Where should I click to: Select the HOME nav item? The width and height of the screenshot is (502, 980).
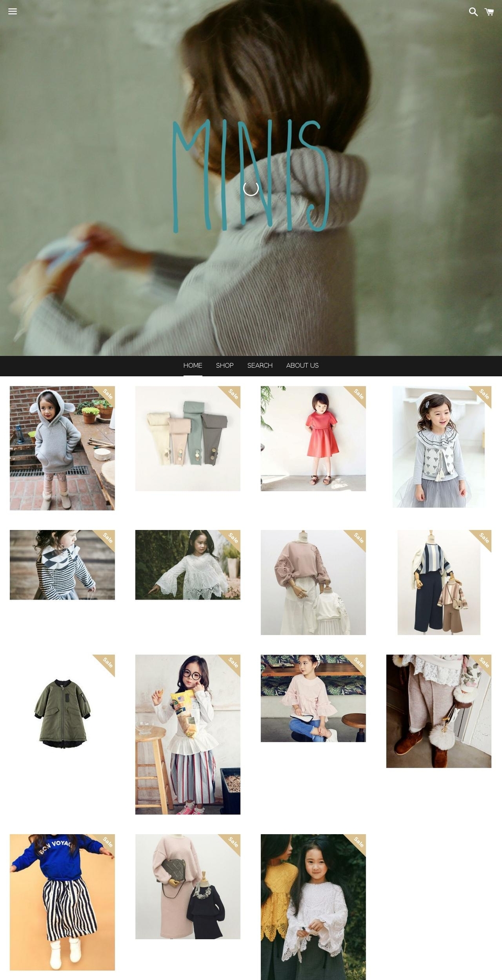click(192, 365)
